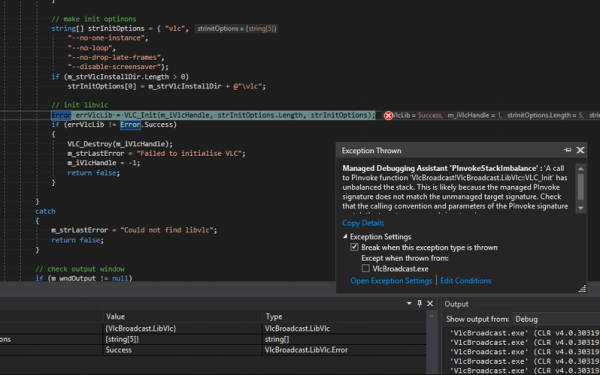600x375 pixels.
Task: Click the Output panel title
Action: click(x=456, y=304)
